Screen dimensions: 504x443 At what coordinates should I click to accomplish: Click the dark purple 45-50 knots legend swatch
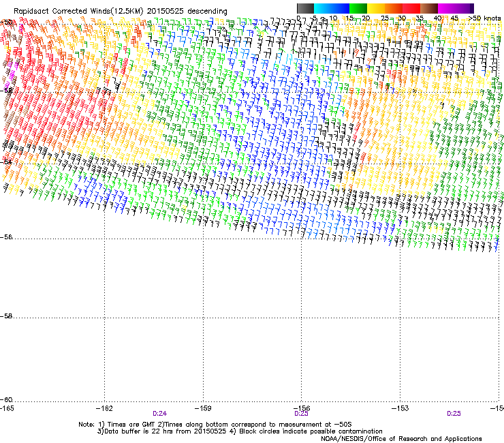[464, 8]
